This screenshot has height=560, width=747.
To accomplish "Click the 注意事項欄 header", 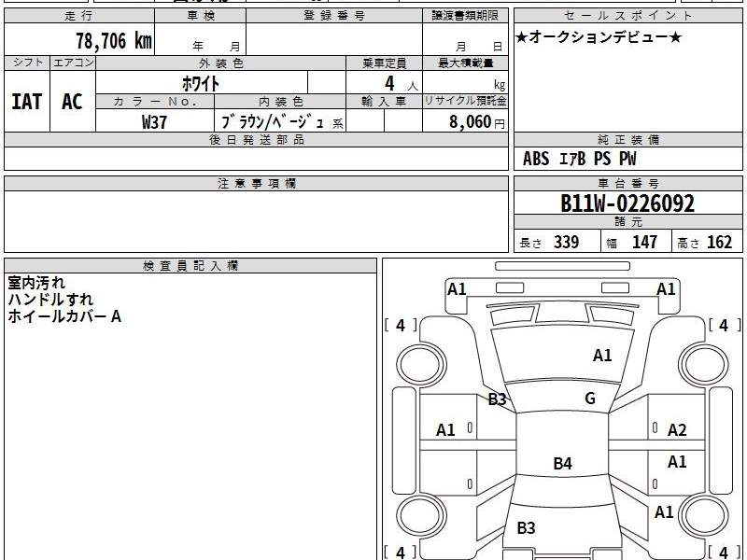I will click(256, 183).
